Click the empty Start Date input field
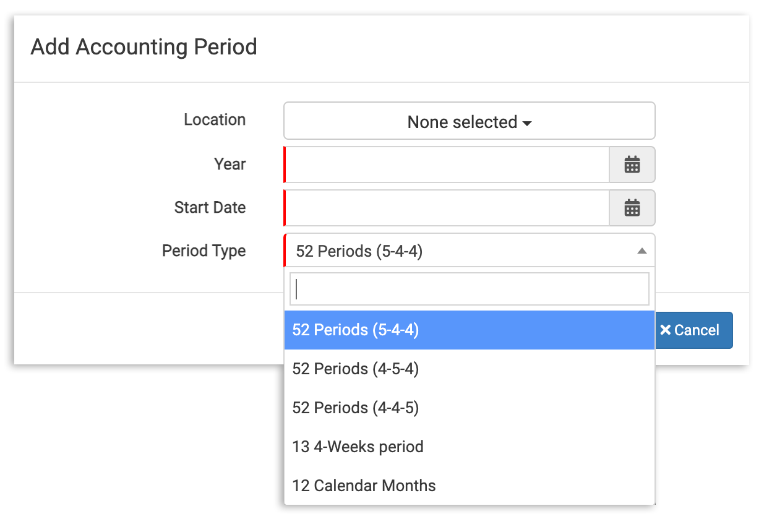The width and height of the screenshot is (764, 532). pos(445,208)
